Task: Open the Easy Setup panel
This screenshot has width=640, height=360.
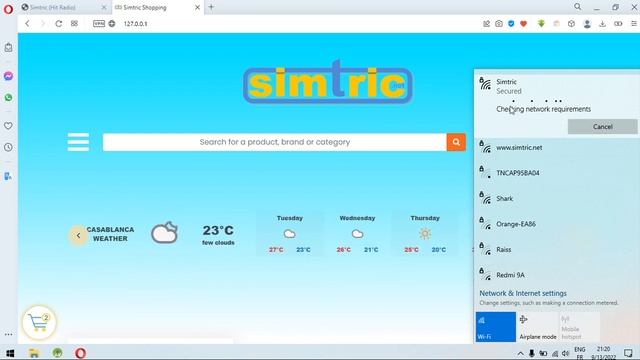Action: coord(634,24)
